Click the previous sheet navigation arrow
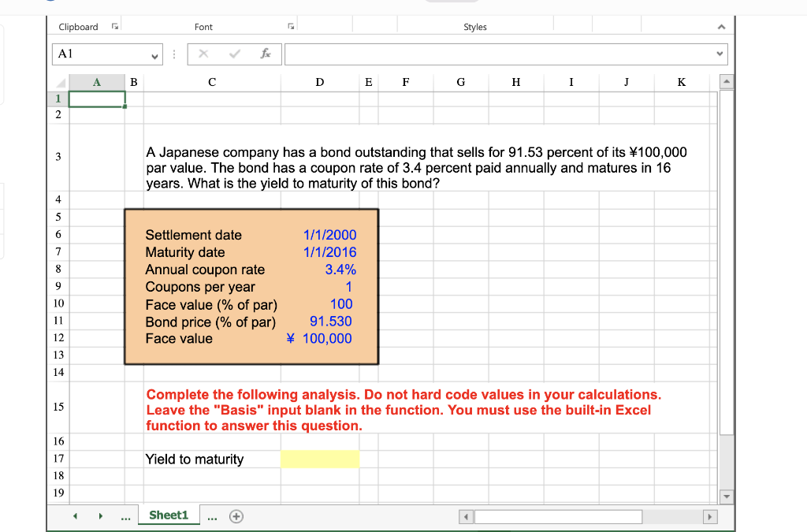Viewport: 807px width, 532px height. tap(75, 515)
